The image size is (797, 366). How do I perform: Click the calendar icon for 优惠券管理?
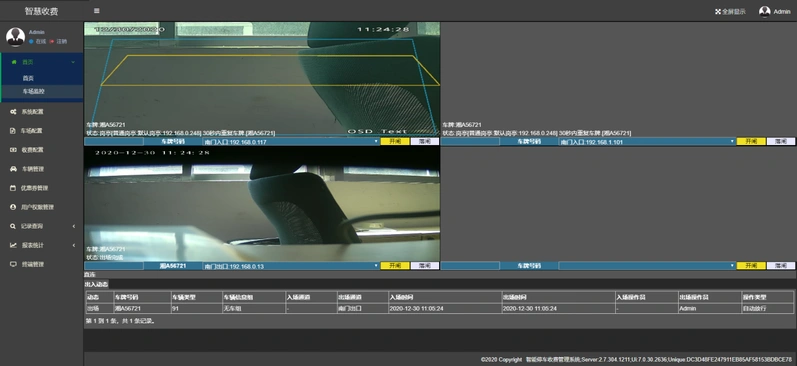pos(13,188)
